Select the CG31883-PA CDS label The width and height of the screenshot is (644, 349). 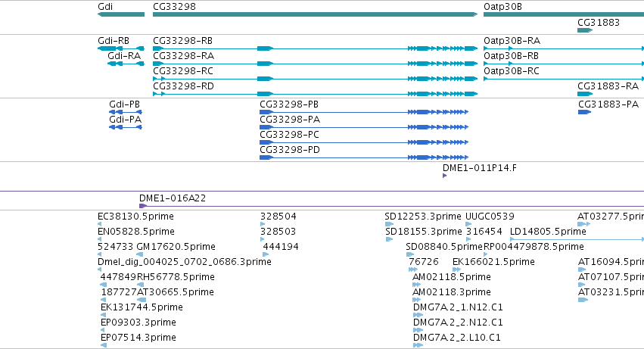[x=608, y=104]
